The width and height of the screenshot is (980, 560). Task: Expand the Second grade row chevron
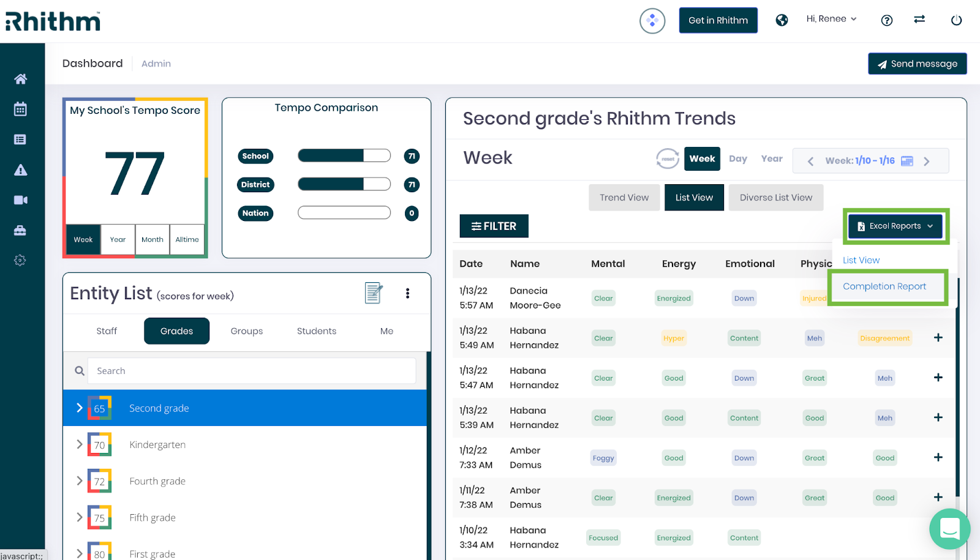pyautogui.click(x=79, y=408)
